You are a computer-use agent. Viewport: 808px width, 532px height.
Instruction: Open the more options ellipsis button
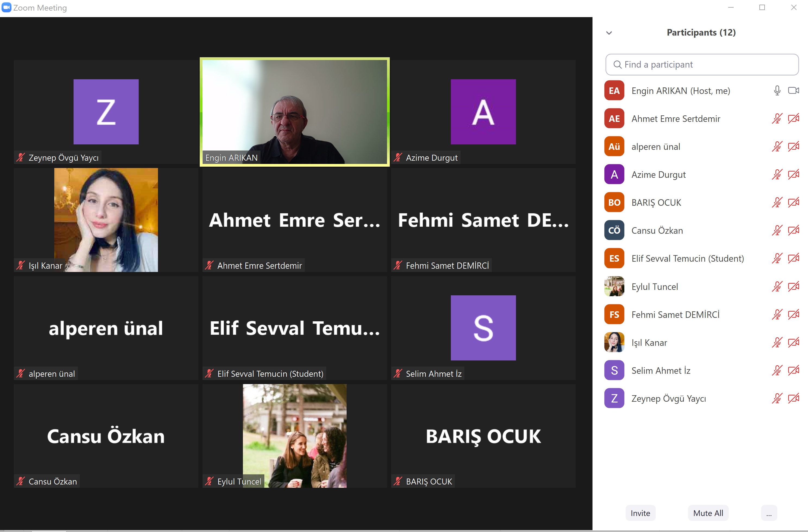[x=769, y=513]
